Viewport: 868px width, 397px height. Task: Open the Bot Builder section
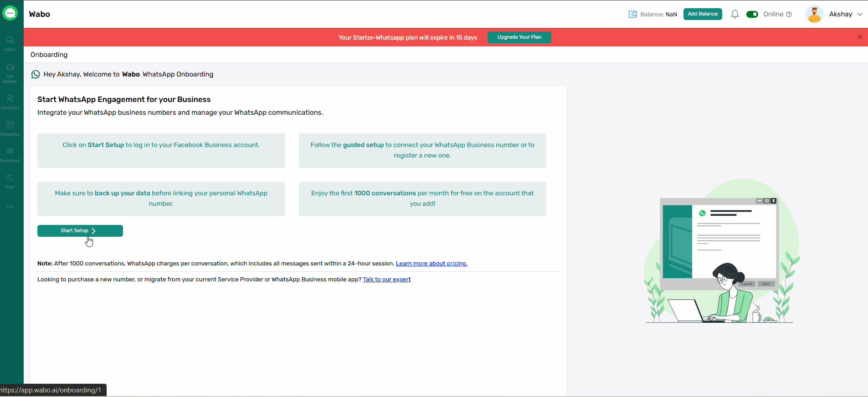[x=10, y=73]
